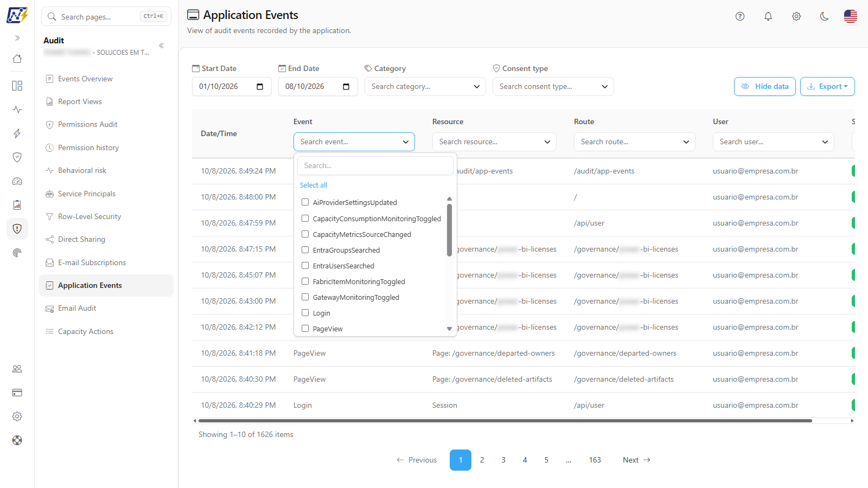This screenshot has height=488, width=868.
Task: Check FabricItemMonitoringToggled option
Action: click(305, 281)
